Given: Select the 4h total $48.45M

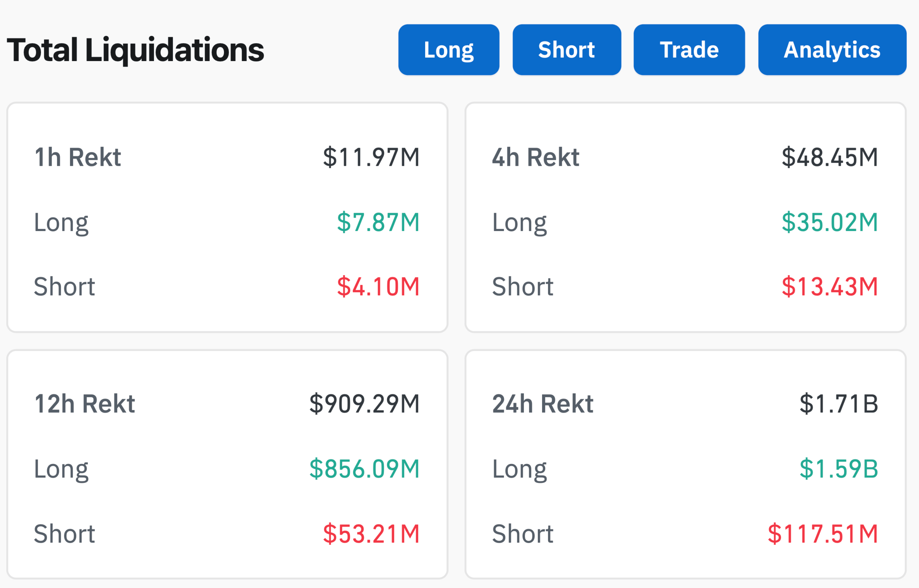Looking at the screenshot, I should tap(829, 157).
